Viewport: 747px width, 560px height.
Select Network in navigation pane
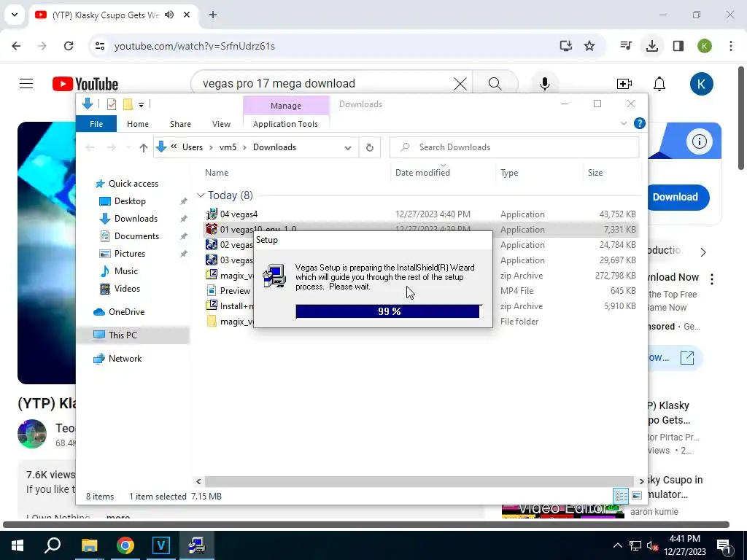pyautogui.click(x=125, y=359)
